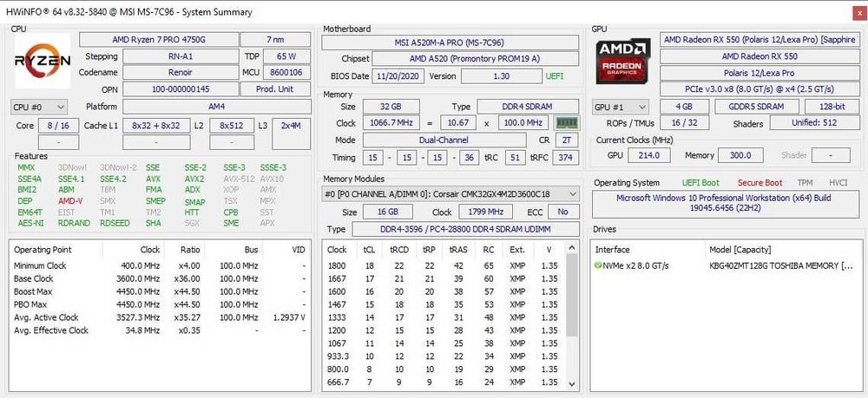The width and height of the screenshot is (868, 398).
Task: Select the BIOS date 11/20/2020 field
Action: pyautogui.click(x=398, y=75)
